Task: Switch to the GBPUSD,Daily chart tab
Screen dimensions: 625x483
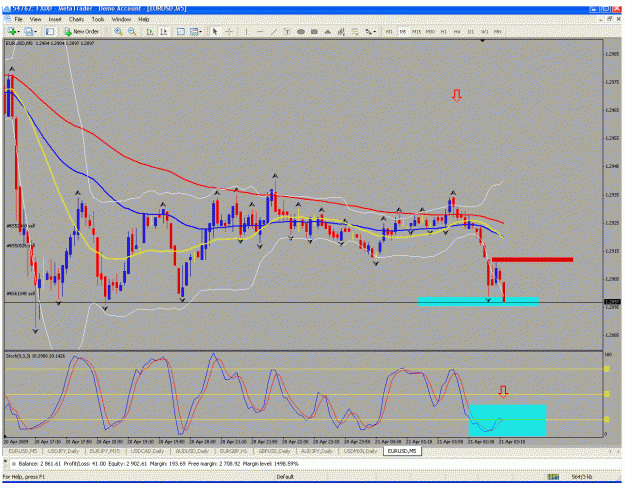Action: coord(275,451)
